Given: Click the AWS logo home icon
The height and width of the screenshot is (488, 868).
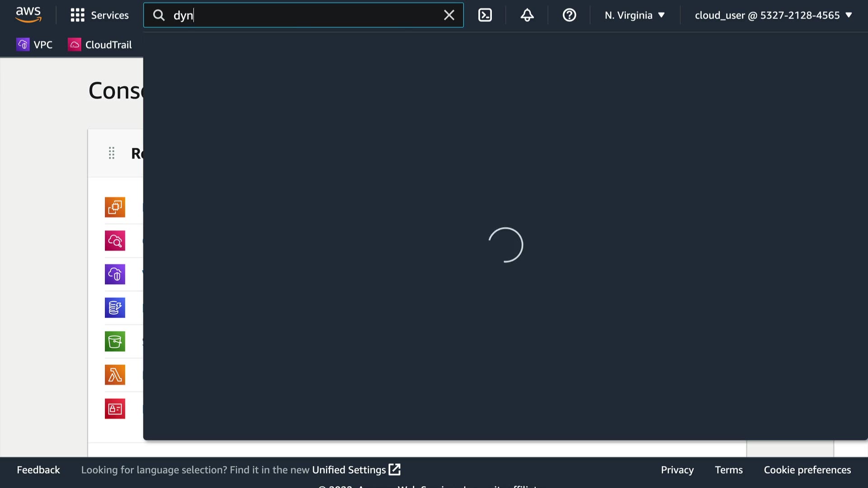Looking at the screenshot, I should point(28,15).
